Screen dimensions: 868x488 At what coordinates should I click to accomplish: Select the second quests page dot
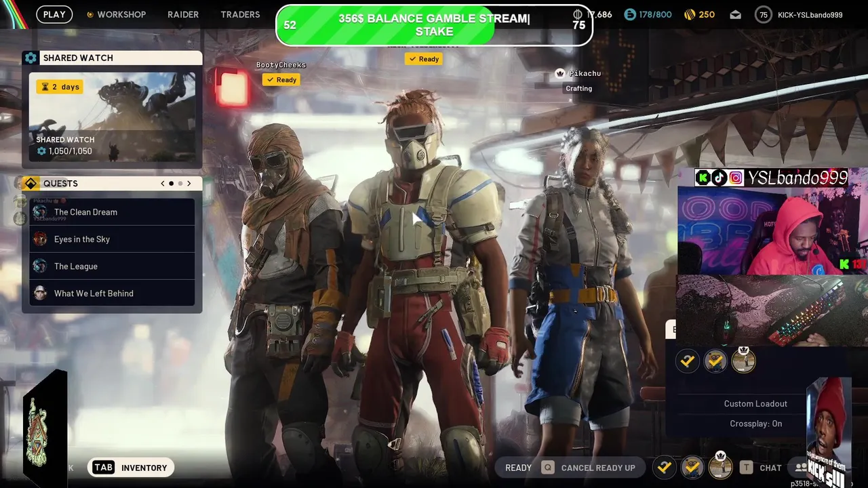[x=180, y=184]
